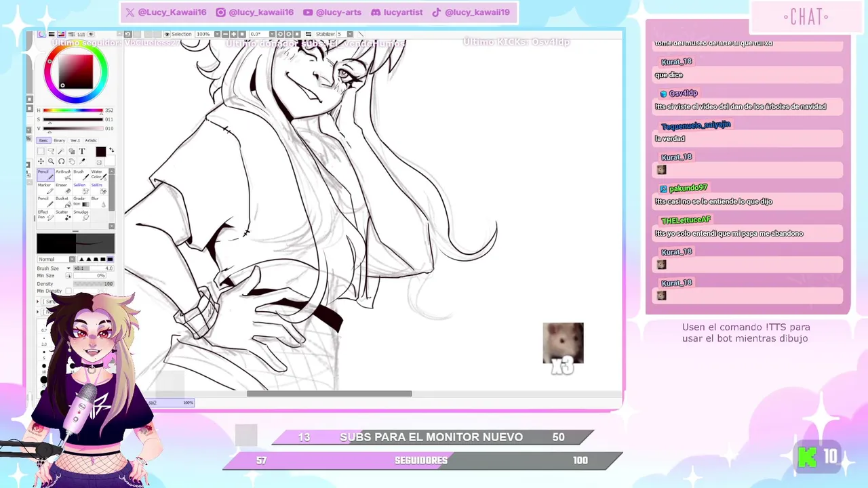Image resolution: width=868 pixels, height=488 pixels.
Task: Pick the dark foreground color swatch
Action: [101, 152]
